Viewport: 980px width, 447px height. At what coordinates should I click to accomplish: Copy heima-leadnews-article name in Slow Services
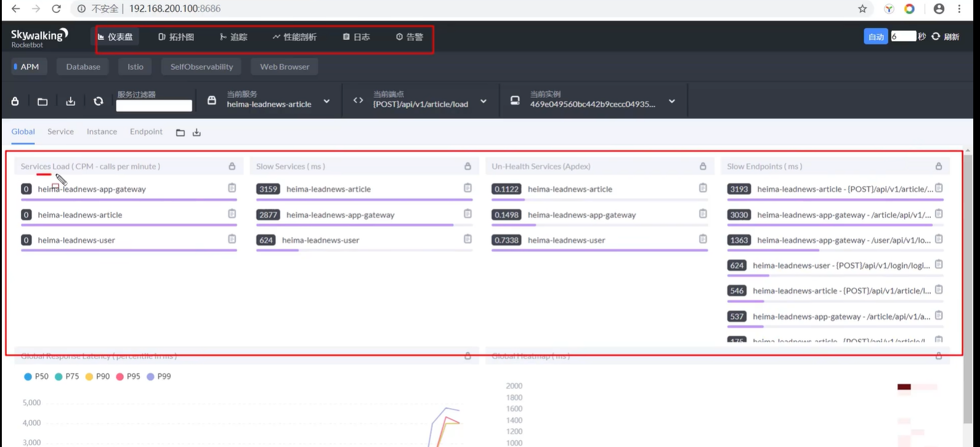click(x=468, y=188)
